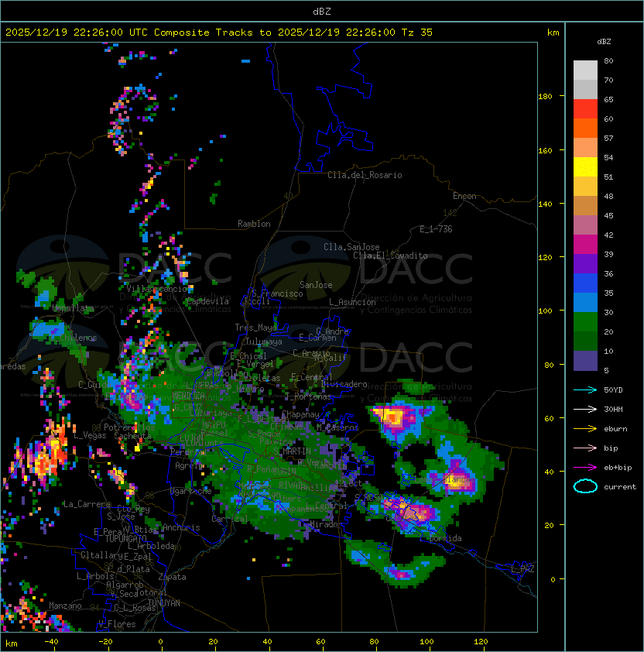Click the 'Anchoris' place label

pos(181,527)
